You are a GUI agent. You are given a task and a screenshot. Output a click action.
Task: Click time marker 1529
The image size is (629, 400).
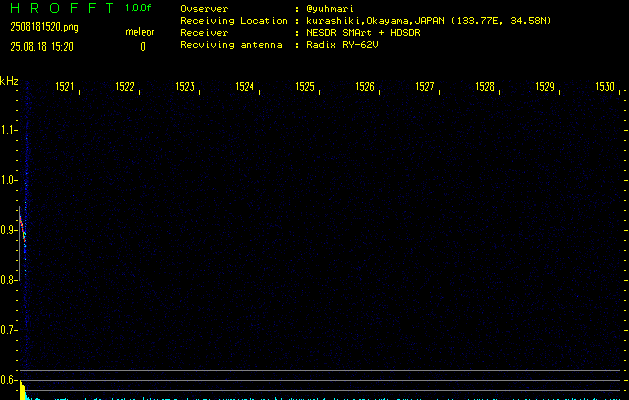pos(545,87)
